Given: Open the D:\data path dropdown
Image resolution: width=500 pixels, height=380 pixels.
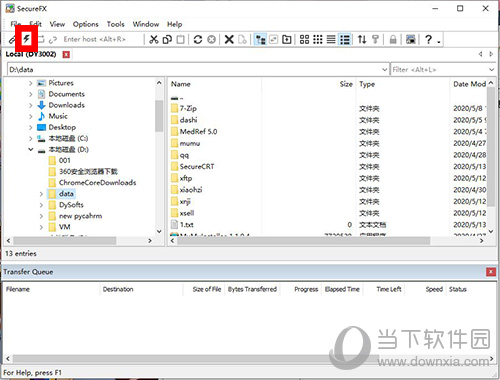Looking at the screenshot, I should pyautogui.click(x=384, y=70).
